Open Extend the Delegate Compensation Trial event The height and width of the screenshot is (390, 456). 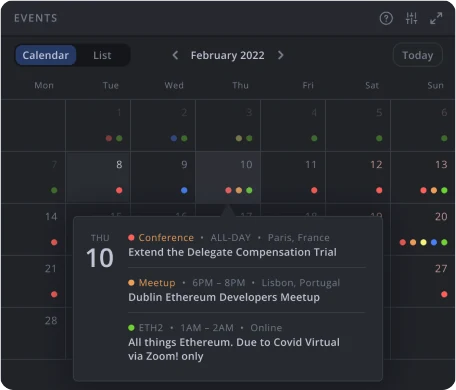click(232, 252)
